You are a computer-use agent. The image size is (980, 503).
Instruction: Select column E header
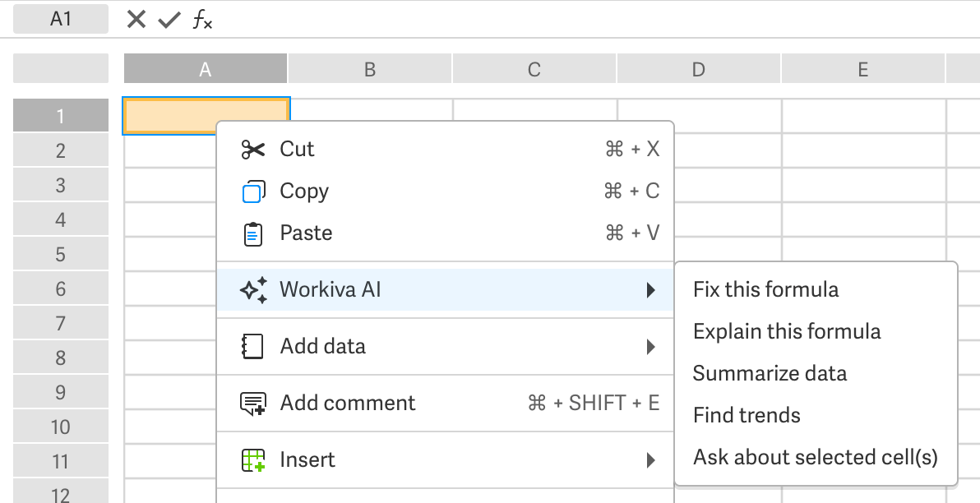(862, 69)
